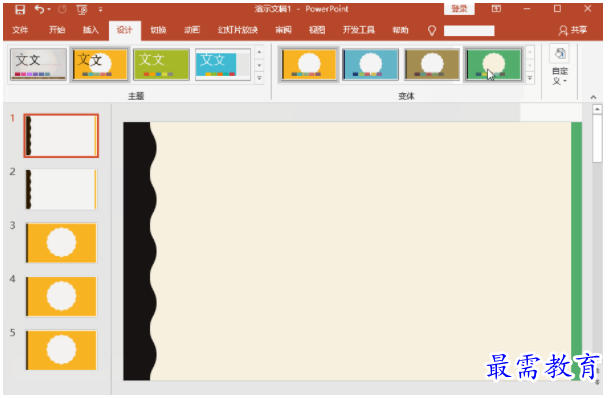Click the 登录 sign-in button
608x398 pixels.
pos(459,9)
